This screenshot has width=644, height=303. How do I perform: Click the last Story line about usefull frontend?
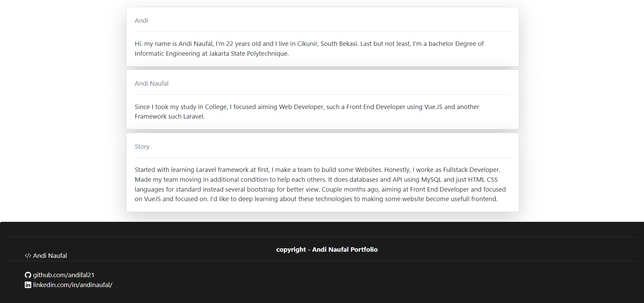coord(316,199)
